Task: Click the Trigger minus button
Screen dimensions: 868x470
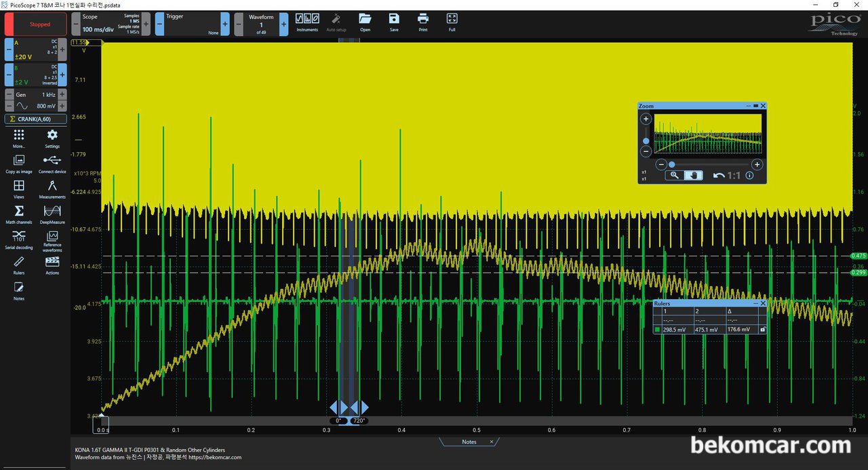Action: point(159,24)
